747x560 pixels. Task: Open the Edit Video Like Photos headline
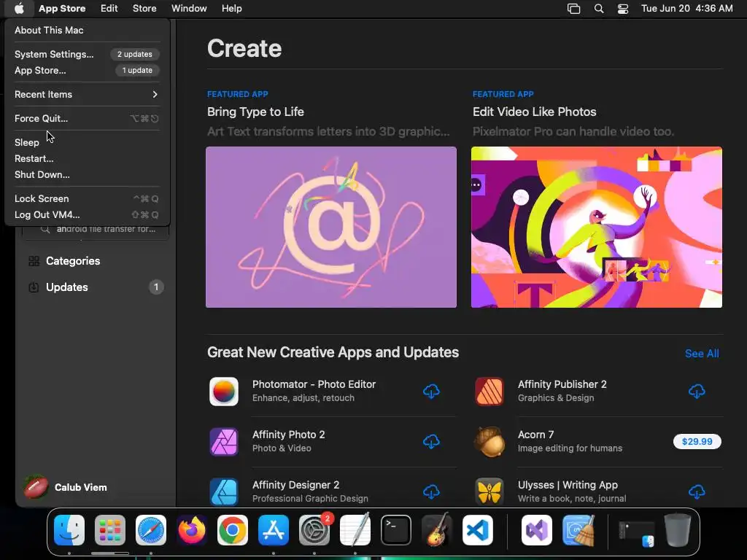(x=534, y=112)
